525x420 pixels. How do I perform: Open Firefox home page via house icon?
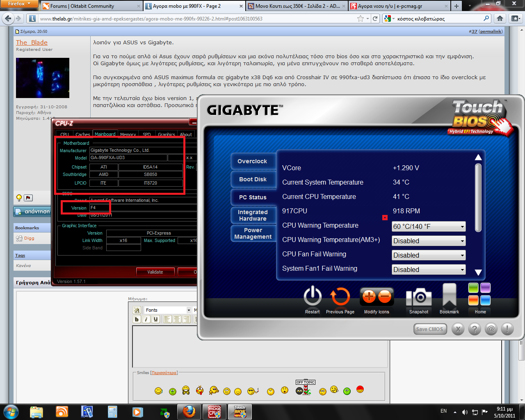[x=500, y=18]
